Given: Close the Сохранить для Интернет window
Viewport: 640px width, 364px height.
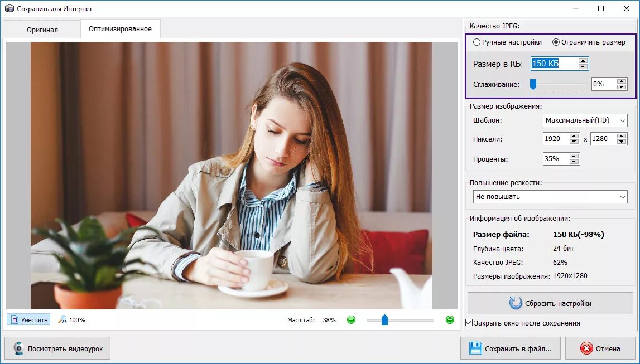Looking at the screenshot, I should point(627,8).
